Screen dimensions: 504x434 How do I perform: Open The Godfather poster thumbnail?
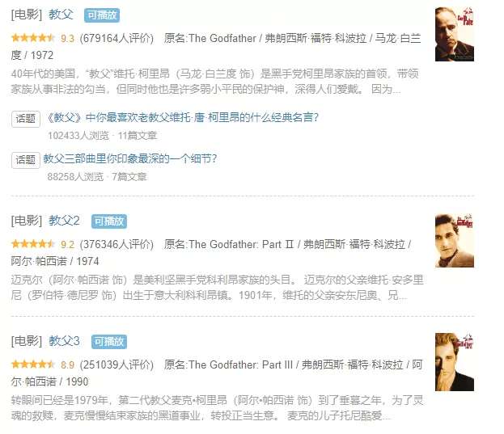[x=454, y=34]
